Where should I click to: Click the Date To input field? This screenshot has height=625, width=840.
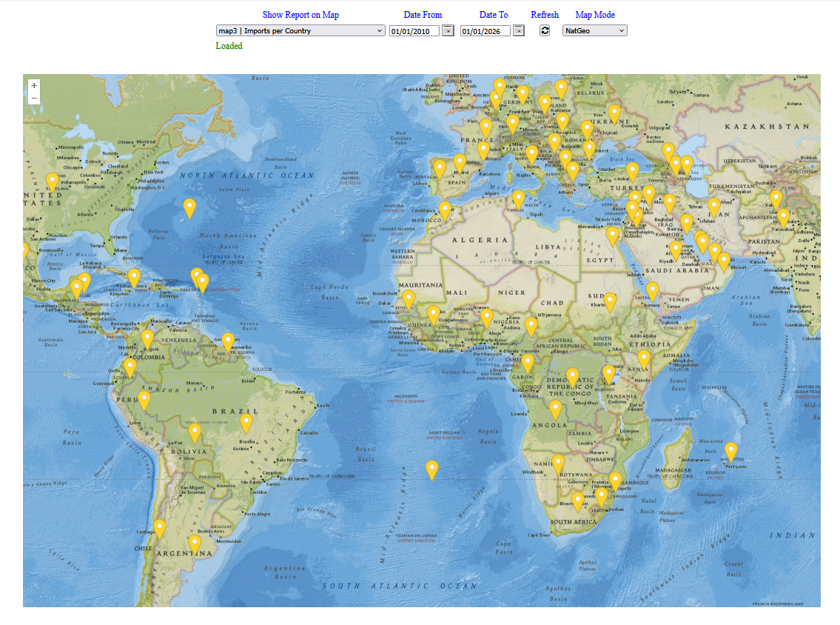[485, 31]
